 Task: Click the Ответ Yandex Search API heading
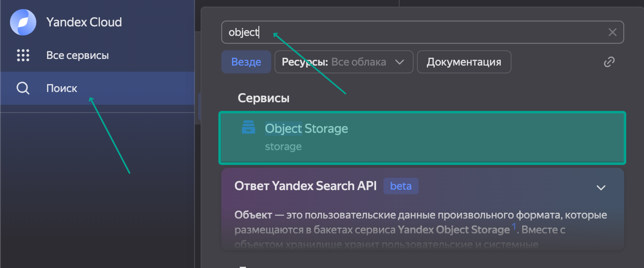(305, 186)
